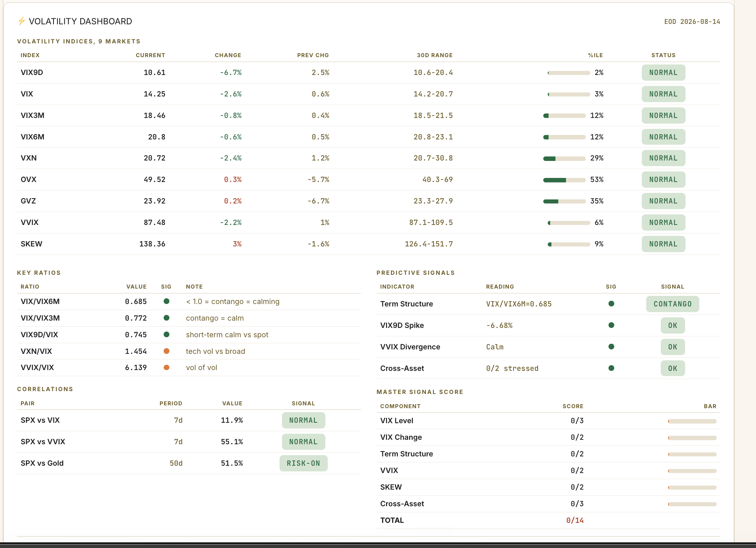
Task: Click the CURRENT column header
Action: (150, 55)
